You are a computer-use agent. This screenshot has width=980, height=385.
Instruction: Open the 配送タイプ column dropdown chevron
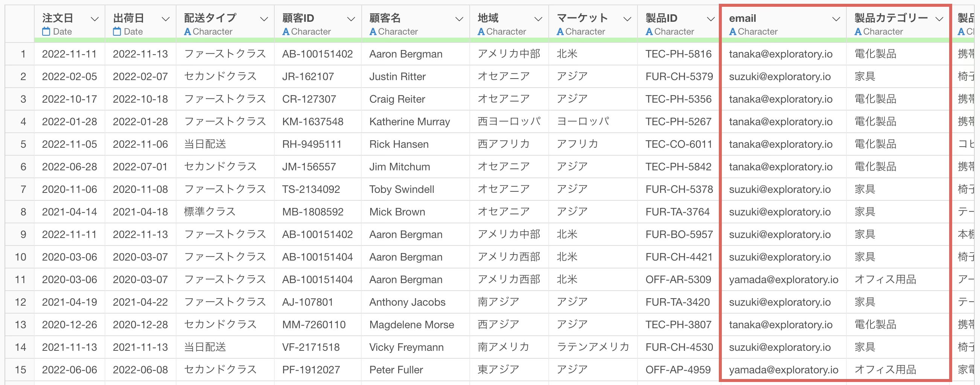click(264, 19)
